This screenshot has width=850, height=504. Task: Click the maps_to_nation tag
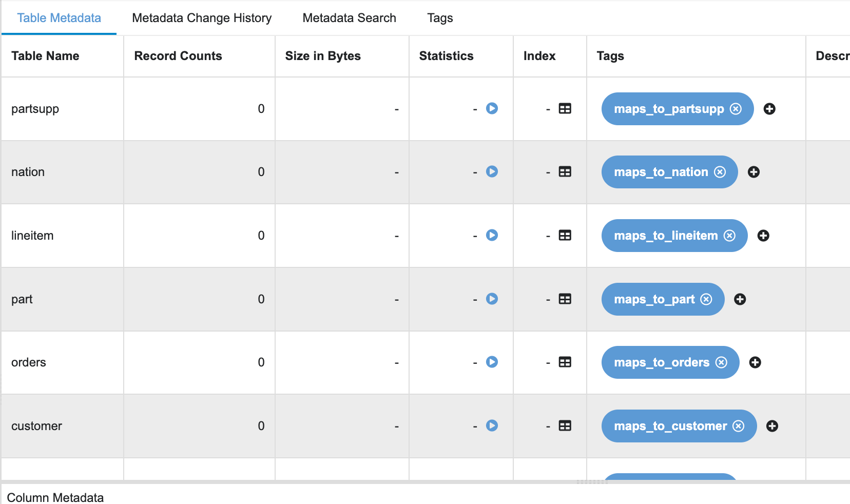click(661, 172)
